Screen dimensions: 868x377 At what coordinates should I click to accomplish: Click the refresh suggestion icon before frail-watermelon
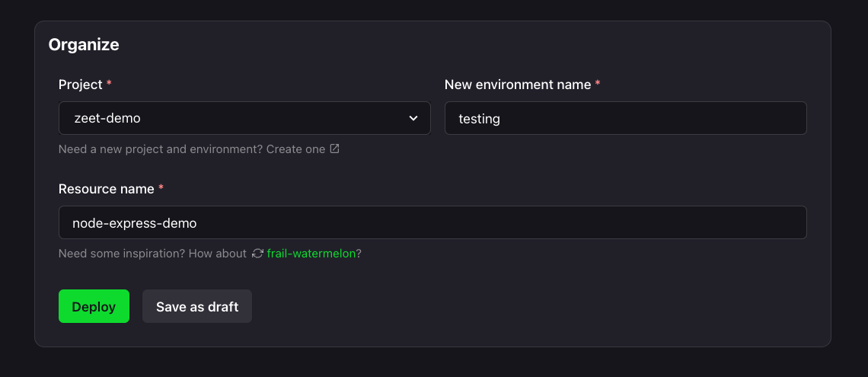coord(257,254)
